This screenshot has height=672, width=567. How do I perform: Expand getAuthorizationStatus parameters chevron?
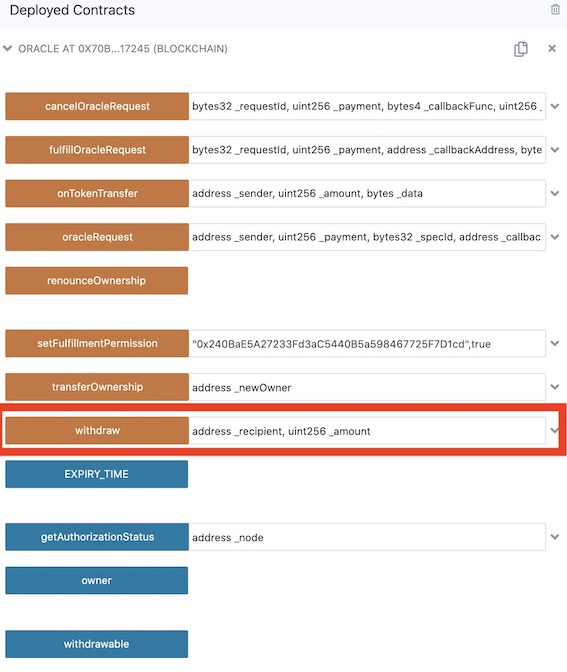[555, 537]
